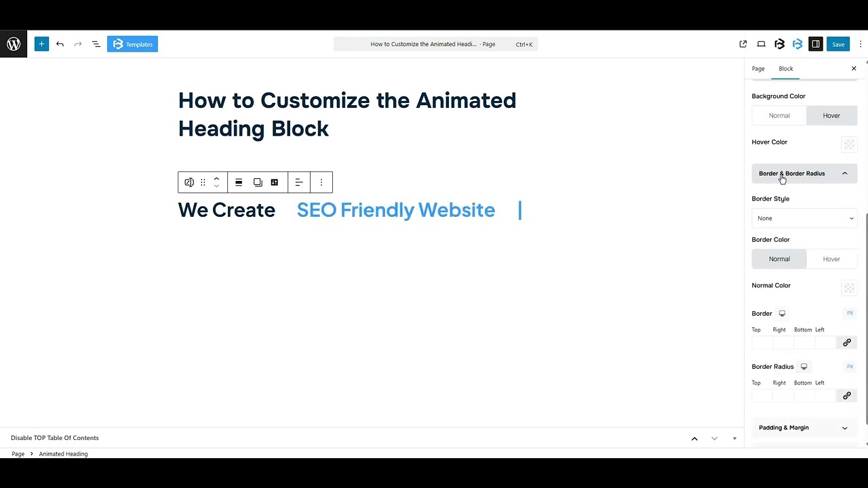
Task: Click the Undo icon
Action: (x=60, y=44)
